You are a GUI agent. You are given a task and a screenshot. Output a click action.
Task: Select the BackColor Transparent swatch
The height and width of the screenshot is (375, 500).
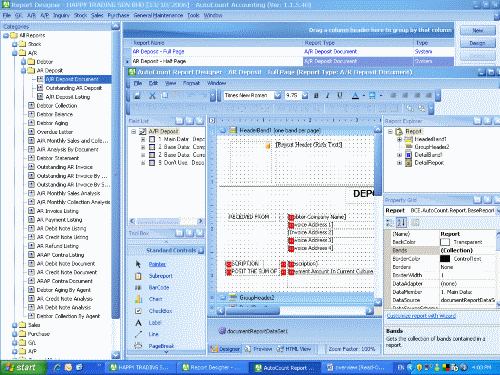445,242
